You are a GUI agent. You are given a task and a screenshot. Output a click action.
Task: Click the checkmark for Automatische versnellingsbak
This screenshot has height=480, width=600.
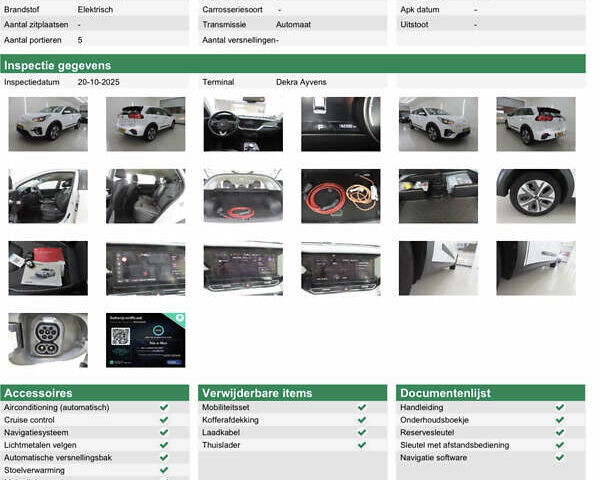pos(164,457)
